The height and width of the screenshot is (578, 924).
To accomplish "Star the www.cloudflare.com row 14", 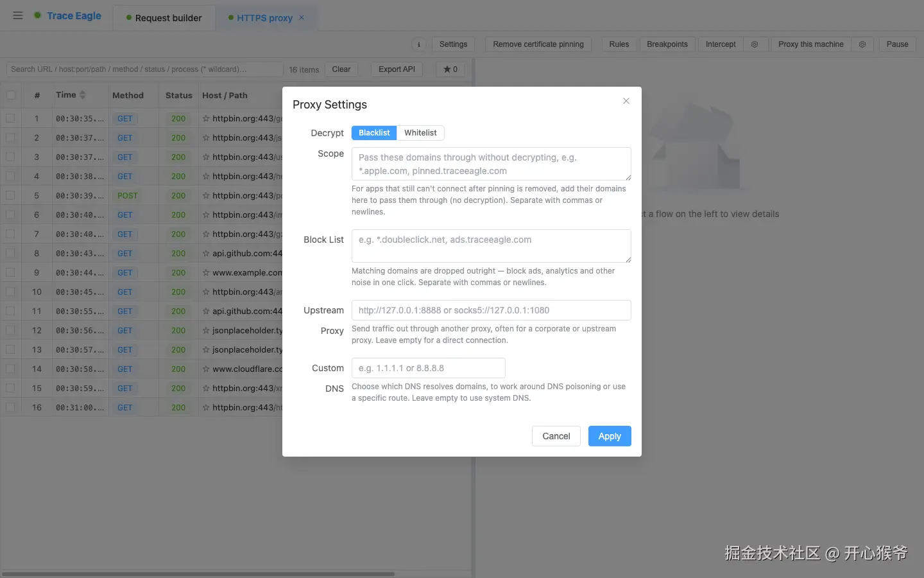I will point(206,369).
